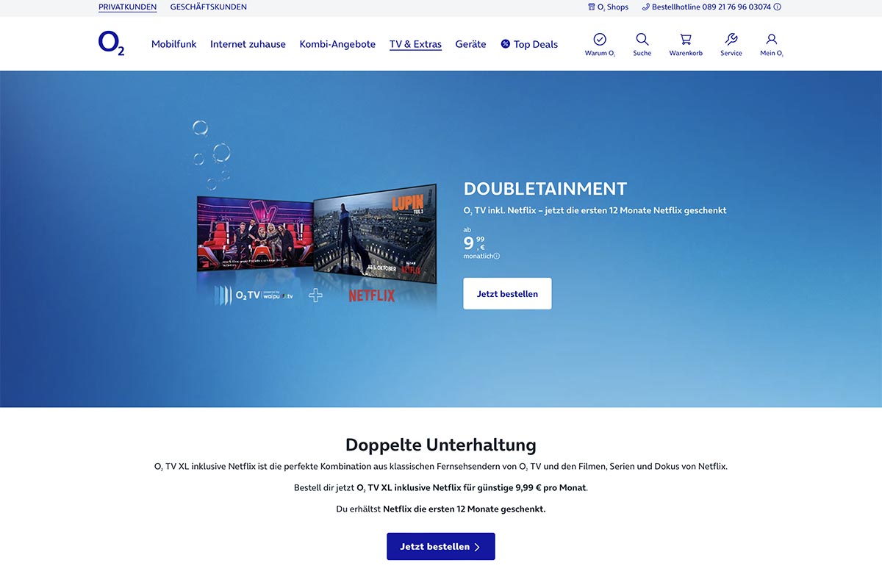Open the Internet zuhause menu
882x588 pixels.
pos(248,44)
